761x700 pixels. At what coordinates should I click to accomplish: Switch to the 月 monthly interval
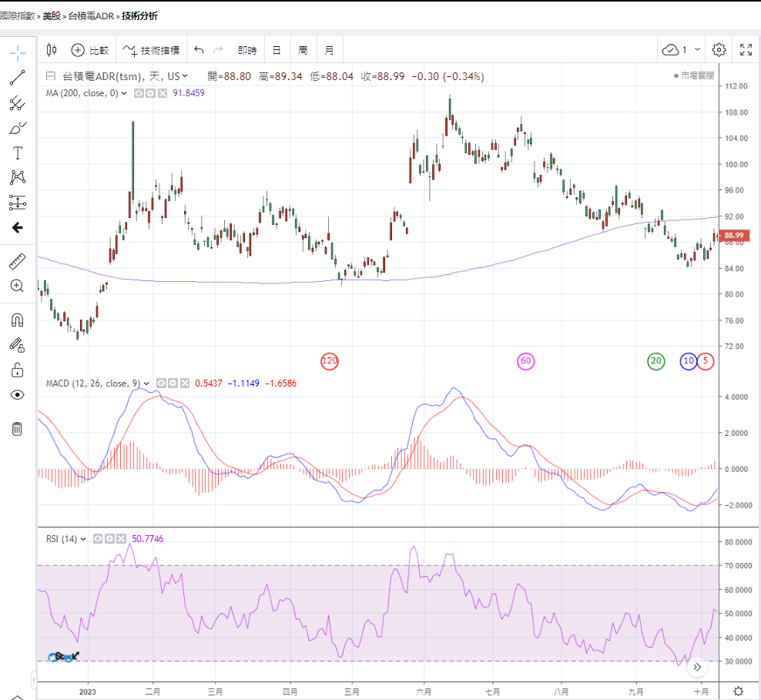tap(330, 50)
